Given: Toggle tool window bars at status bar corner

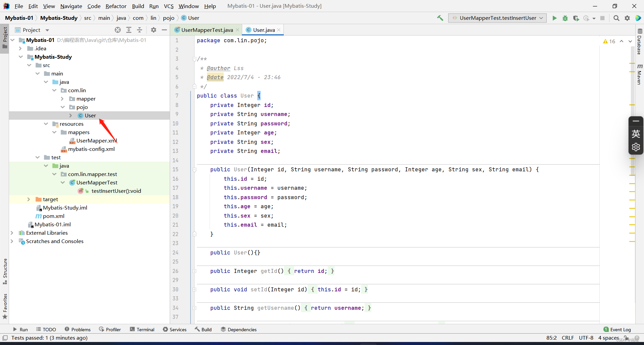Looking at the screenshot, I should pyautogui.click(x=5, y=338).
